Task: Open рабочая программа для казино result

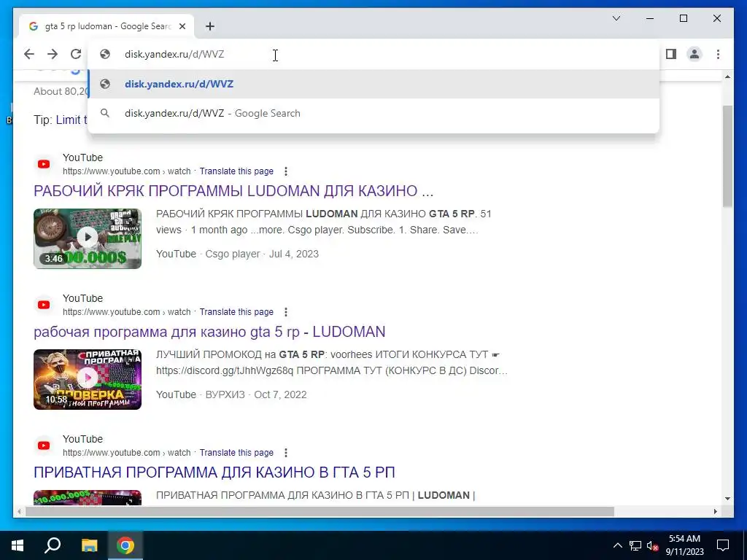Action: (x=209, y=332)
